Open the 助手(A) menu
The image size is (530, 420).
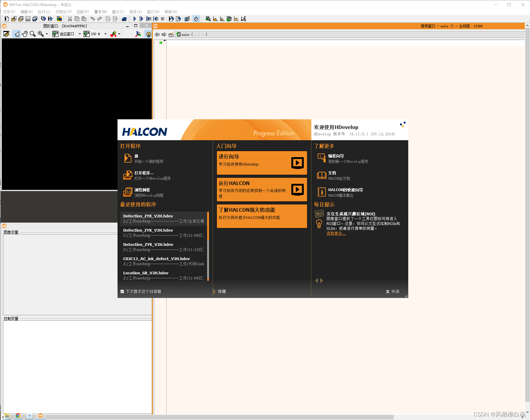(136, 12)
